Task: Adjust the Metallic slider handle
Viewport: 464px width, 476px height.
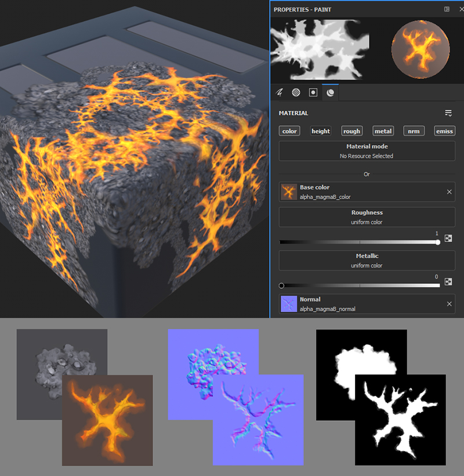Action: [x=281, y=286]
